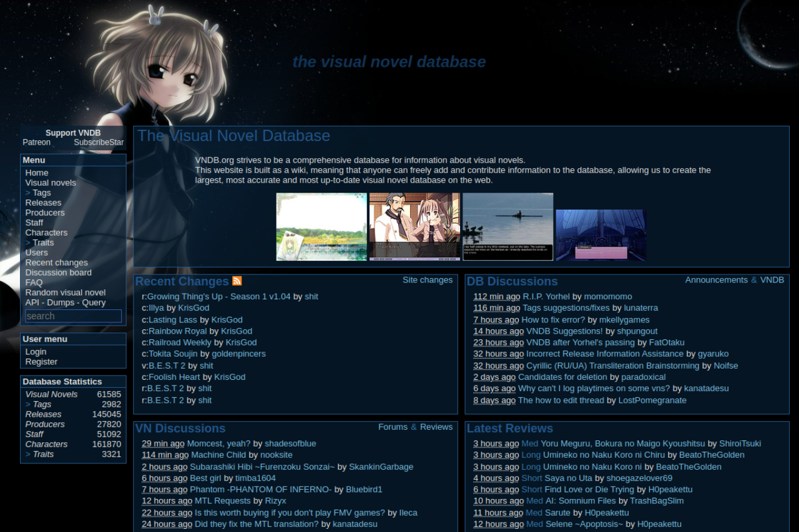Open Producers in Database Statistics
Image resolution: width=799 pixels, height=532 pixels.
click(45, 424)
